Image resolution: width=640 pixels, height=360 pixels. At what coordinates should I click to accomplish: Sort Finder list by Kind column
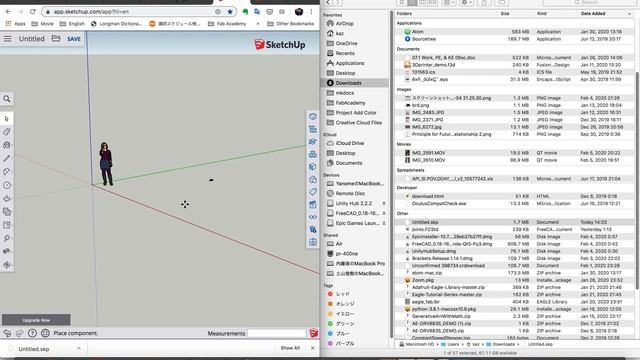542,13
